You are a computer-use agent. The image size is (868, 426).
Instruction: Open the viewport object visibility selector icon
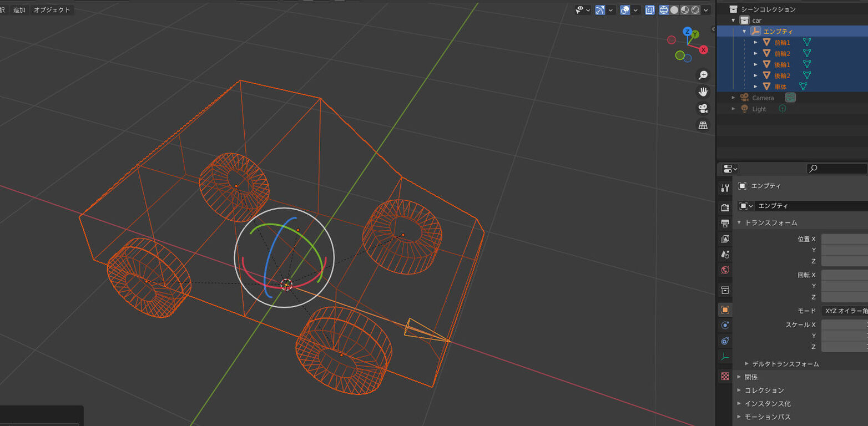[579, 10]
